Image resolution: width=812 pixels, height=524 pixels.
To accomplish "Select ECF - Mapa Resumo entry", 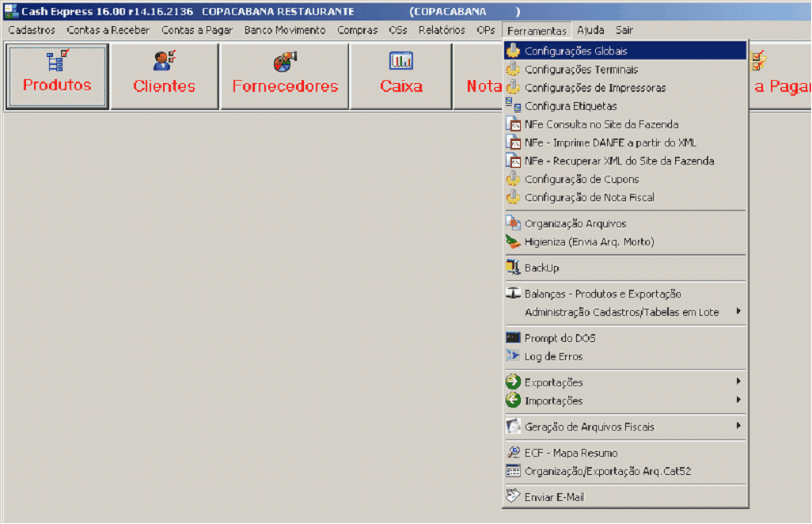I will pos(571,453).
